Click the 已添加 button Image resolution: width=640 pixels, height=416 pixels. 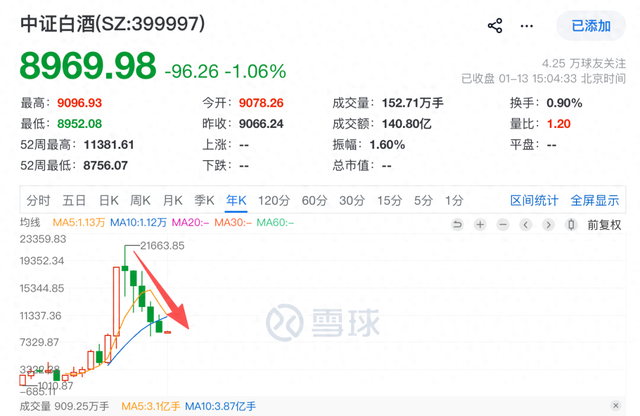click(591, 26)
